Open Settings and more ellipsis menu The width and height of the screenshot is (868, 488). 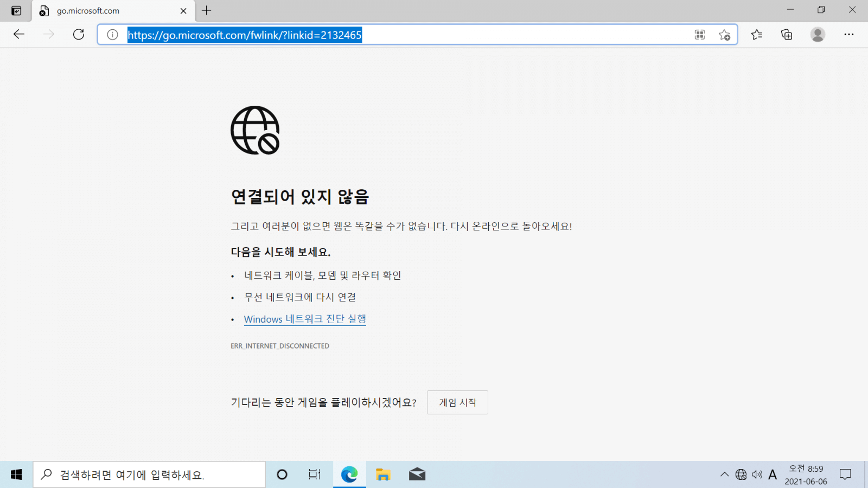(849, 35)
